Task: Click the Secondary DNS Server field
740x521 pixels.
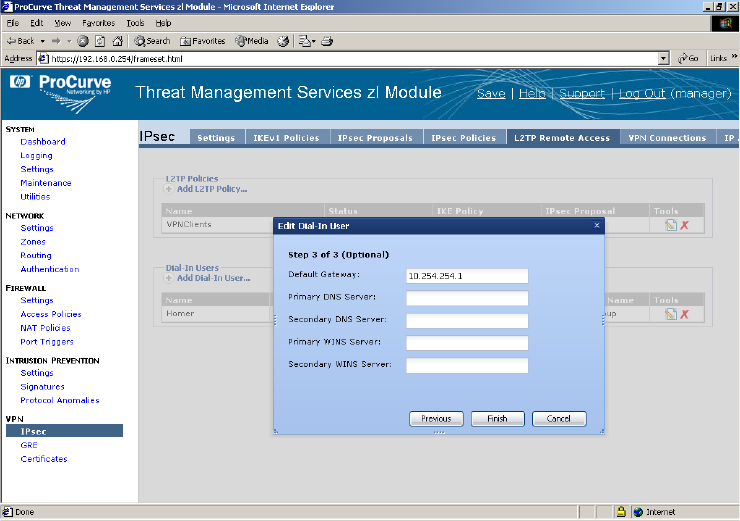Action: (x=467, y=321)
